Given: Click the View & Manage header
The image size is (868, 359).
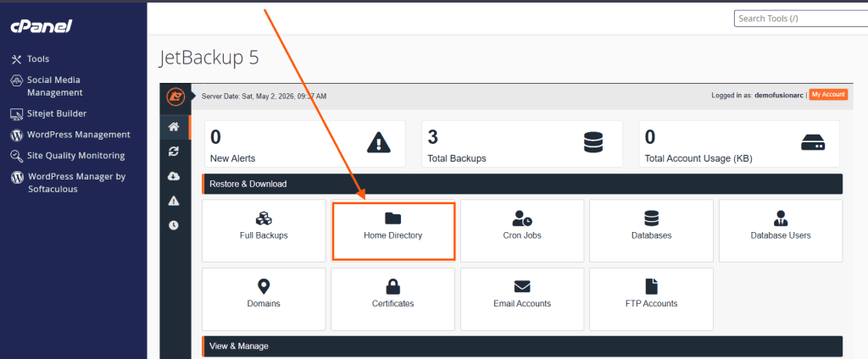Looking at the screenshot, I should 522,346.
